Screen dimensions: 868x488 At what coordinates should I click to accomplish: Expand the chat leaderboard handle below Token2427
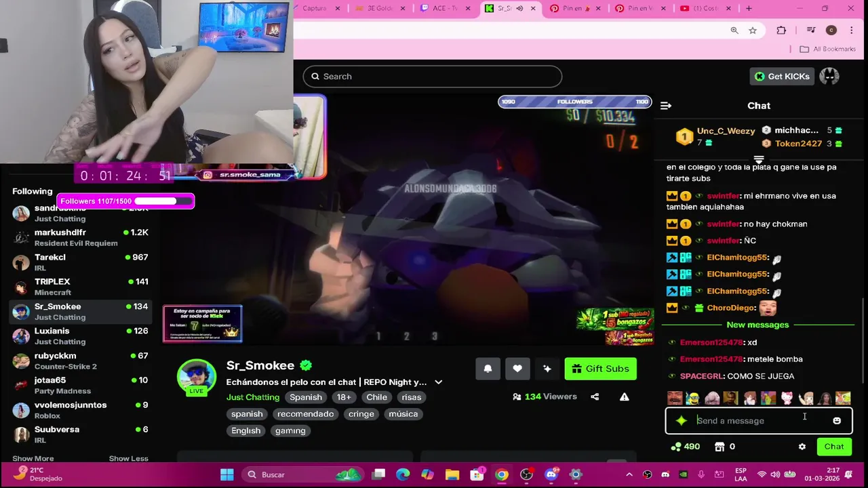[x=759, y=160]
